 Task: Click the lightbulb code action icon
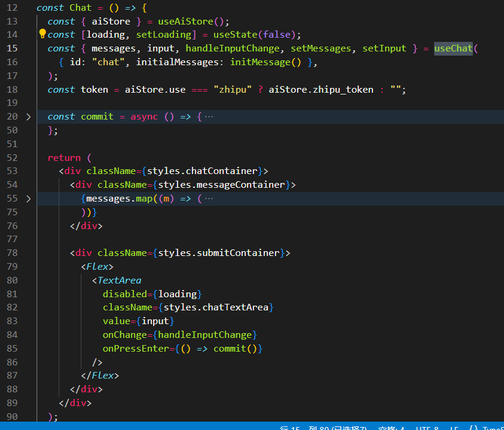click(x=42, y=33)
